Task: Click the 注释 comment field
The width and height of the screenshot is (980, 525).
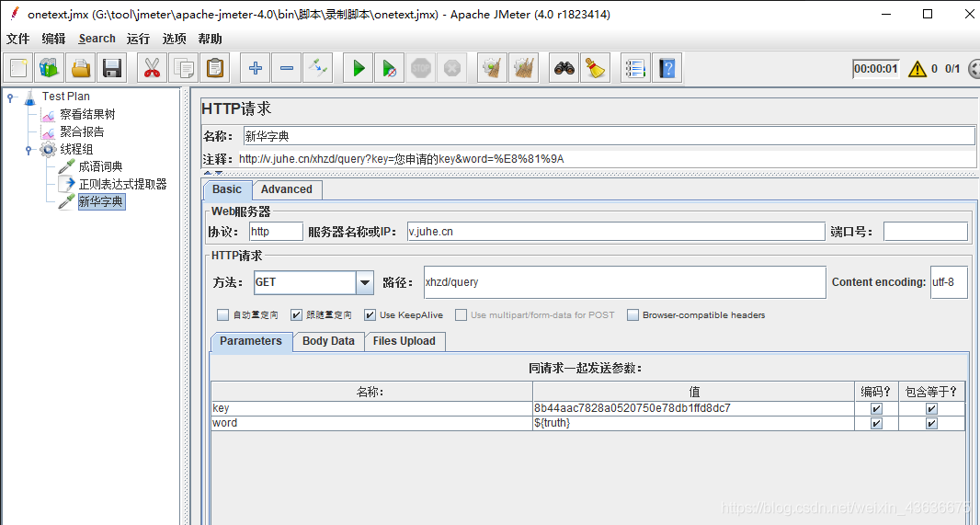Action: (606, 159)
